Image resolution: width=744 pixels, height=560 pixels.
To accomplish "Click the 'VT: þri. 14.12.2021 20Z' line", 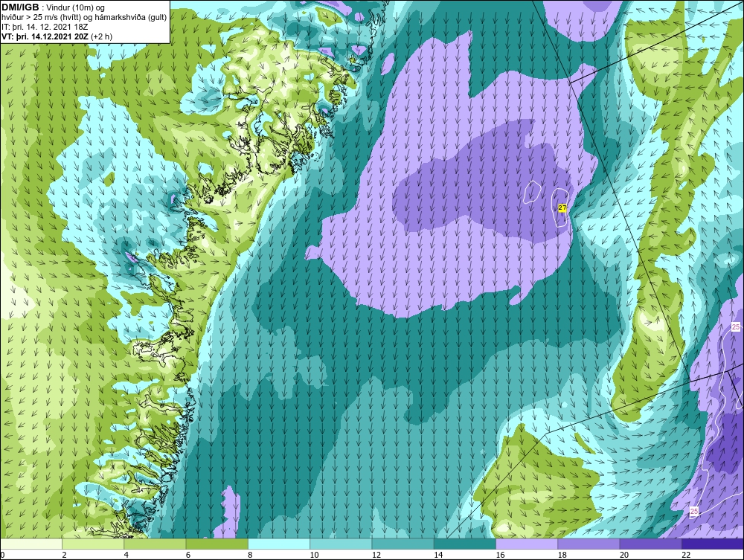I will (45, 36).
